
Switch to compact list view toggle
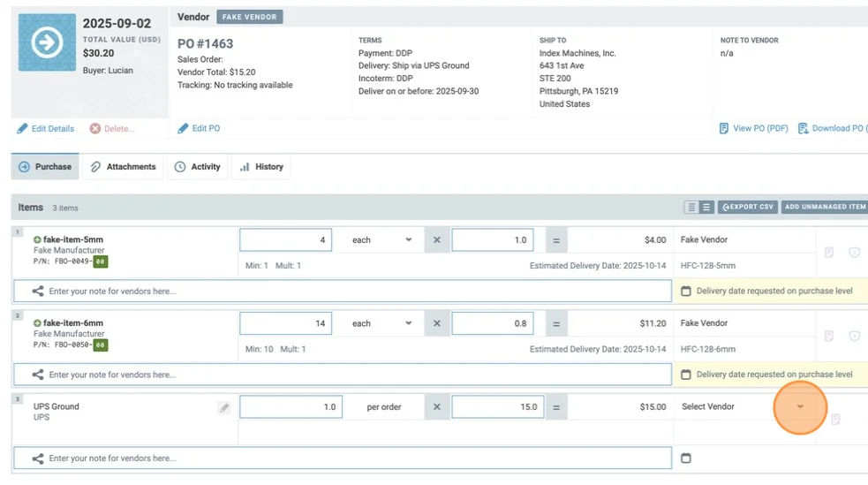point(691,208)
